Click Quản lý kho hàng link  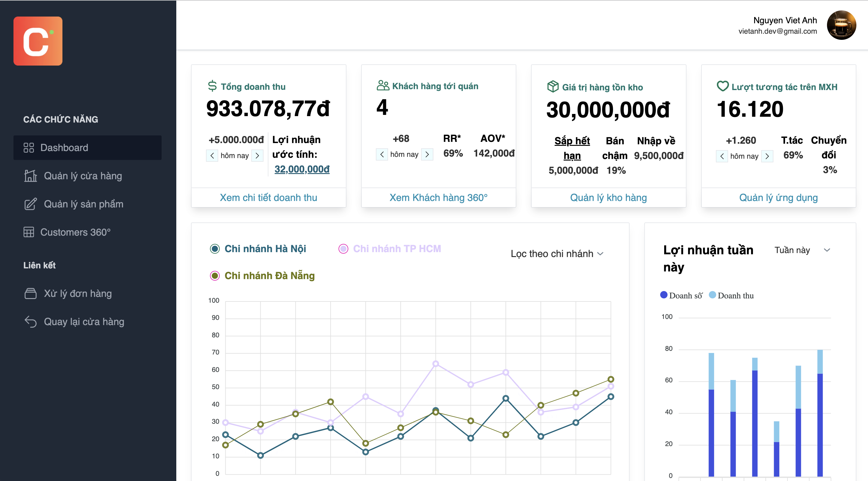click(608, 198)
